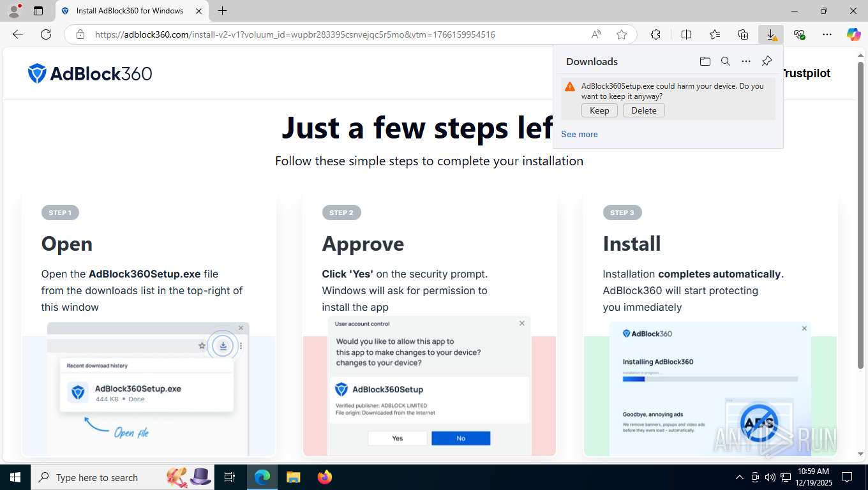Launch Firefox from taskbar
The height and width of the screenshot is (490, 868).
click(324, 477)
